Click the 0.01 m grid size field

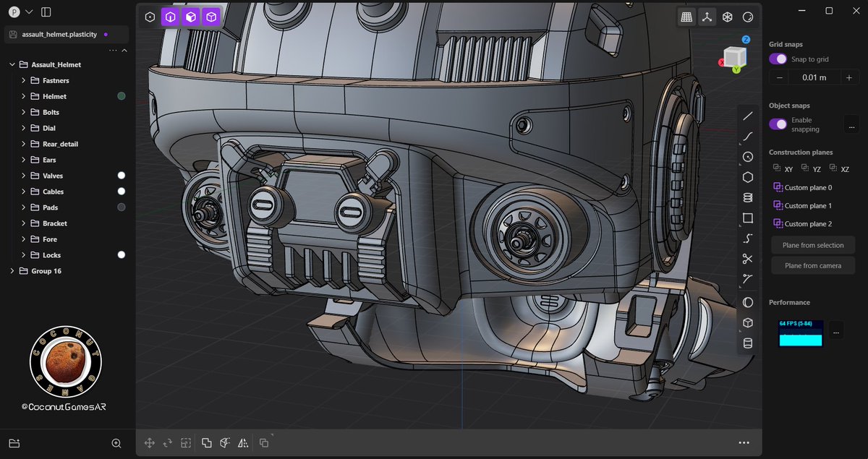pyautogui.click(x=814, y=77)
